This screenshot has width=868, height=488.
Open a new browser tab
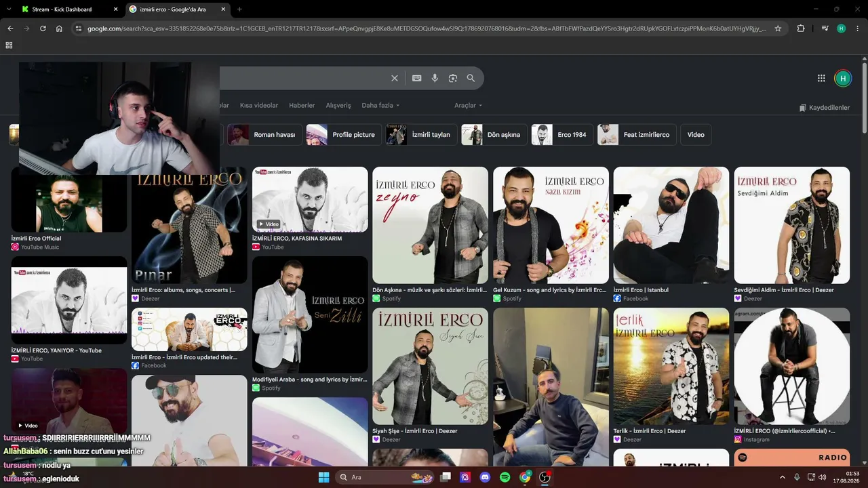tap(239, 9)
